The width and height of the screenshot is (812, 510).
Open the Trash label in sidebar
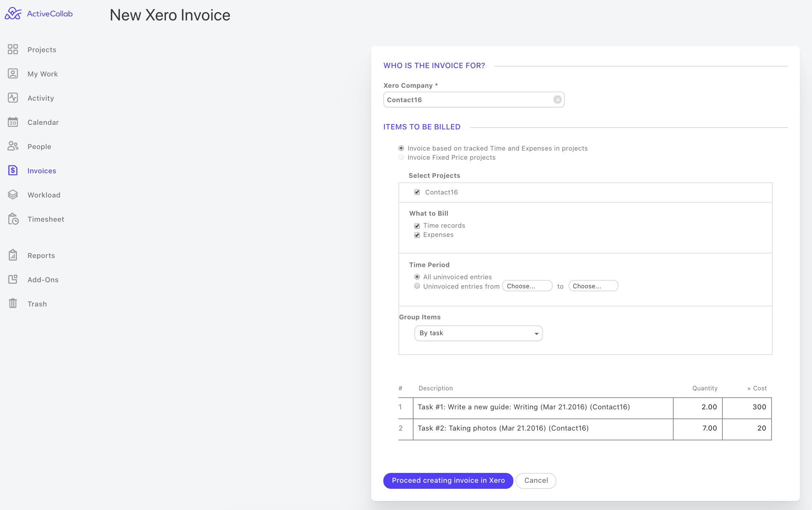(x=37, y=304)
